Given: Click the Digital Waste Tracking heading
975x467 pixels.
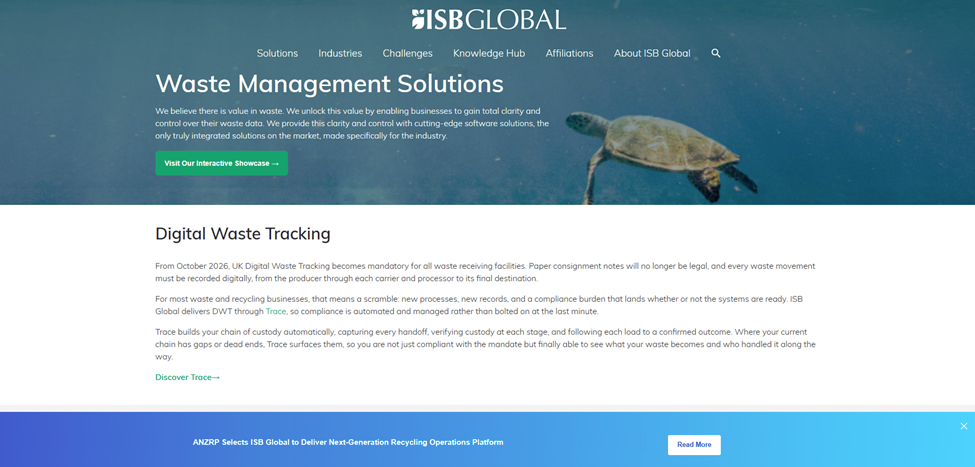Looking at the screenshot, I should pyautogui.click(x=243, y=234).
